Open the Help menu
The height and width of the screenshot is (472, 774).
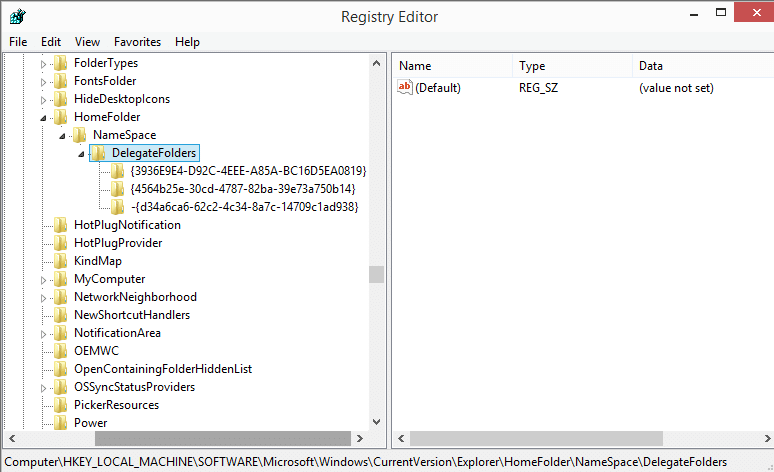click(187, 42)
